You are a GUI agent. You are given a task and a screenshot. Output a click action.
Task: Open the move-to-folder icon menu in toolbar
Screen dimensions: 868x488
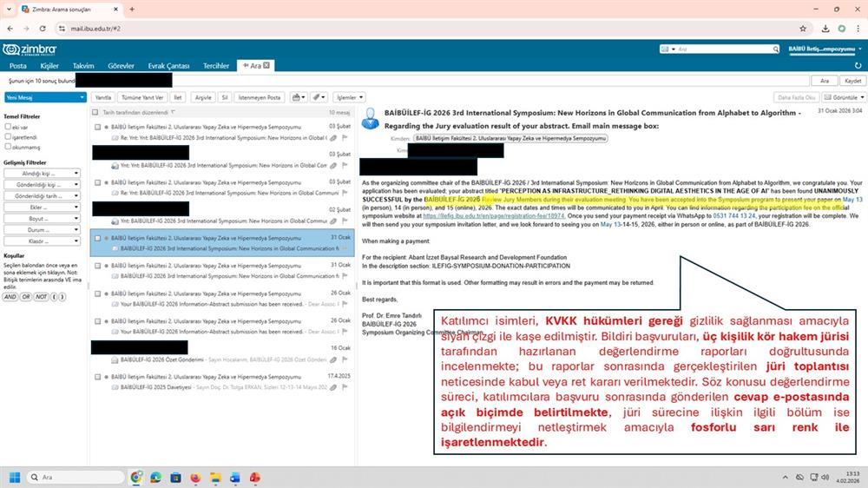click(299, 97)
